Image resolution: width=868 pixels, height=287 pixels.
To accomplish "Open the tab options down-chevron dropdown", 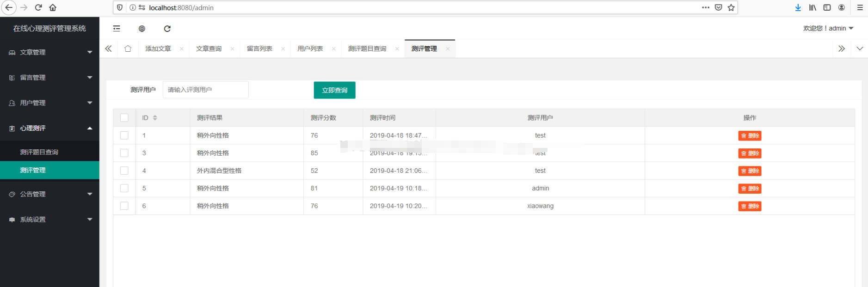I will (x=860, y=49).
